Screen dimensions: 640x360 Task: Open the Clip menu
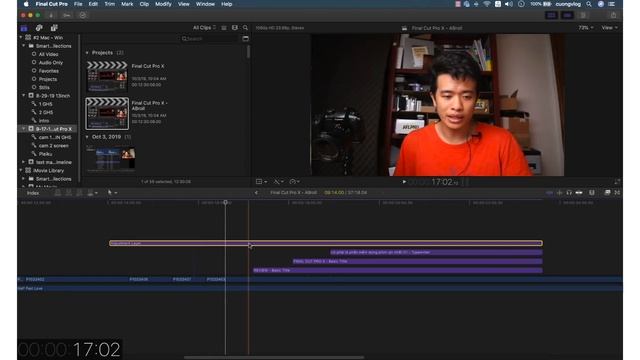144,4
